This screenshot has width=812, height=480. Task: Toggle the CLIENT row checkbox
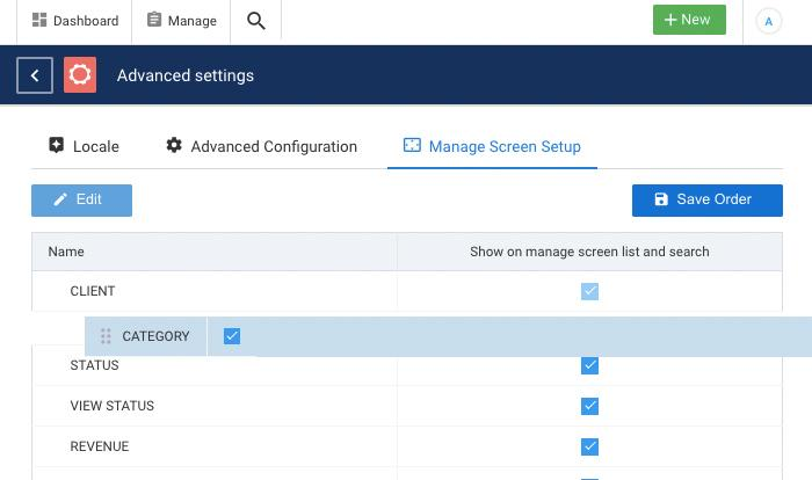[589, 291]
